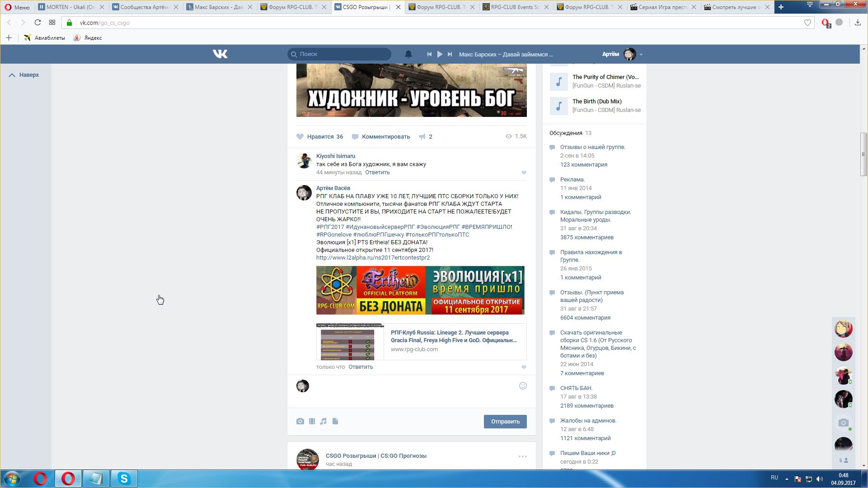Switch to RPG-CLUB Events tab

(516, 7)
